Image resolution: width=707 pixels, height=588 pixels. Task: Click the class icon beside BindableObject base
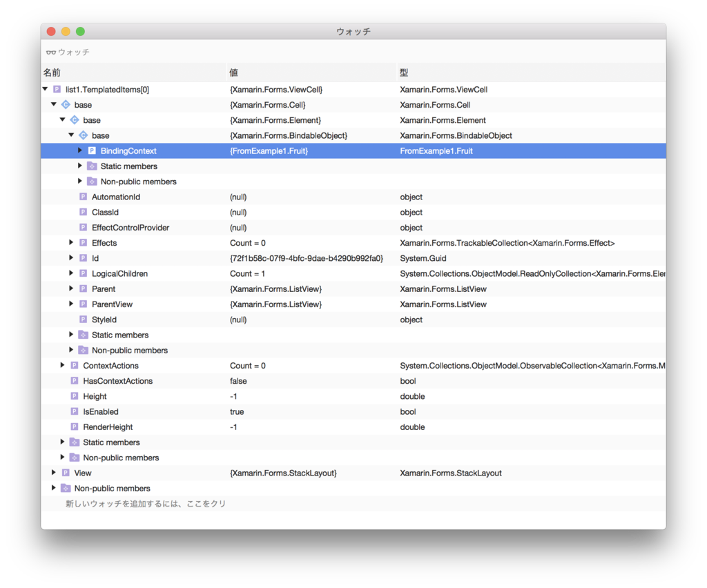pyautogui.click(x=84, y=135)
